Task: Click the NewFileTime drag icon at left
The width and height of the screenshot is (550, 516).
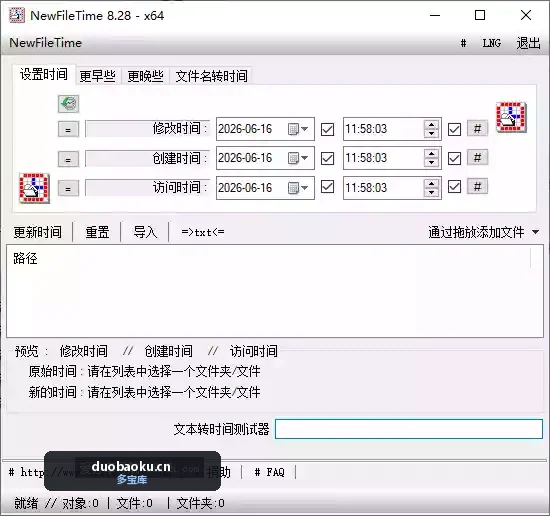Action: point(34,188)
